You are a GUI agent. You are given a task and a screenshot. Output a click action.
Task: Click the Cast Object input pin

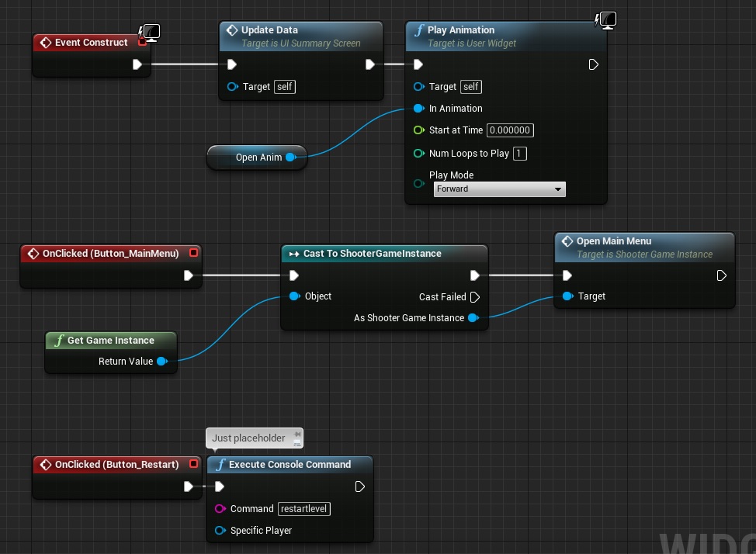[x=295, y=296]
